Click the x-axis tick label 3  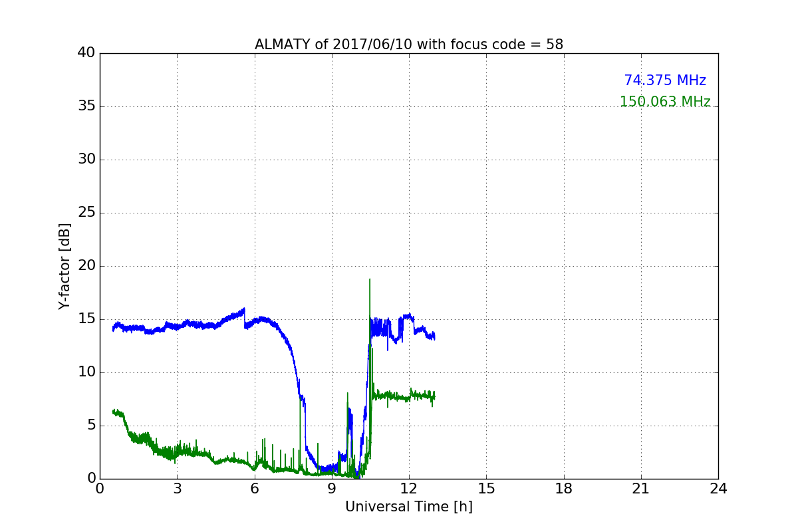pos(177,489)
